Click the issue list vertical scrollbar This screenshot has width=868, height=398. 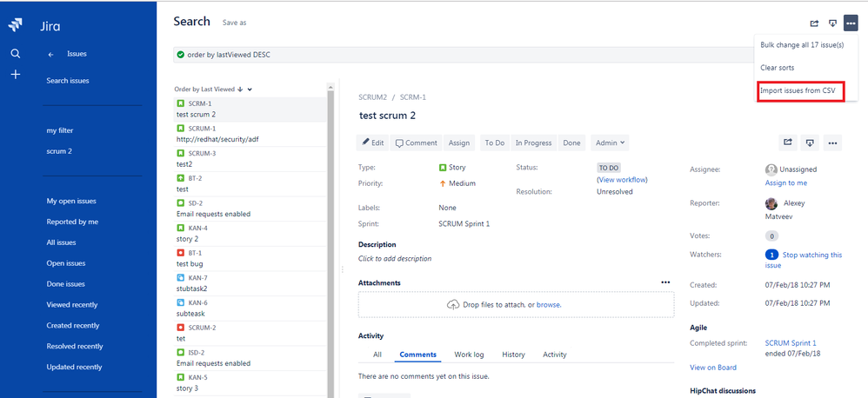pyautogui.click(x=331, y=241)
